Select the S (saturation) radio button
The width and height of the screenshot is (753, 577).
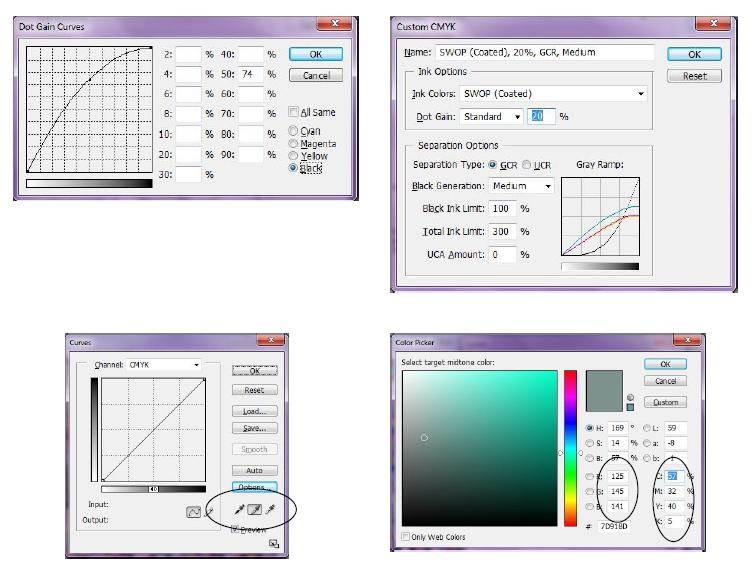589,443
